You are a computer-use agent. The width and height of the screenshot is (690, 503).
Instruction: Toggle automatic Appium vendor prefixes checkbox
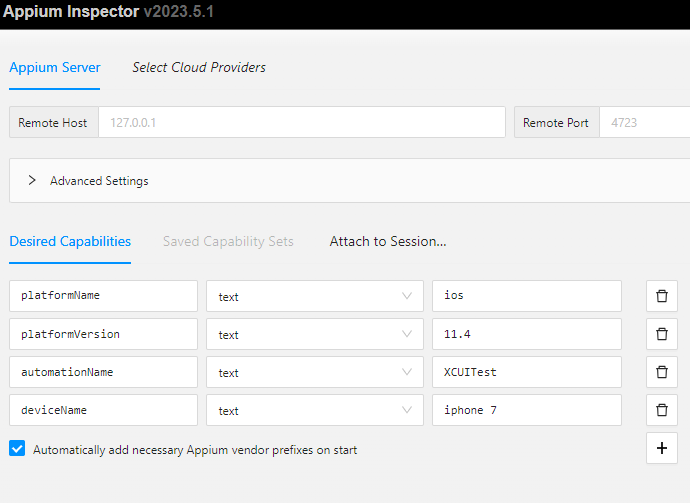coord(17,448)
